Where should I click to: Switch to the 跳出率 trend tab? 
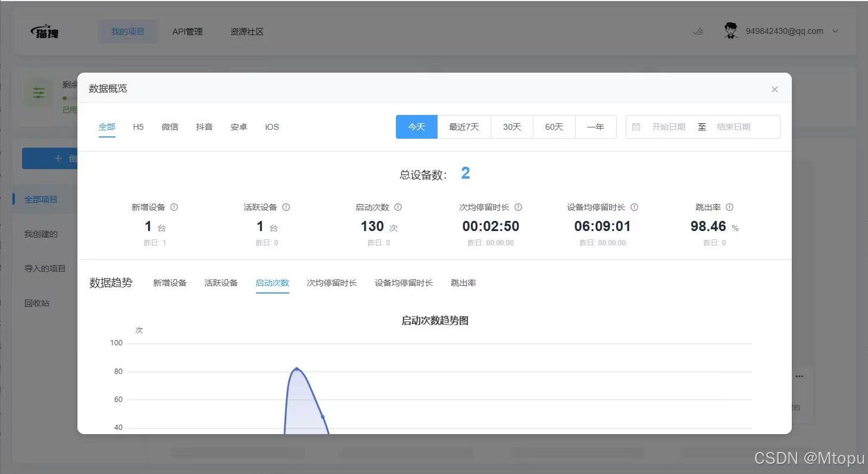[x=463, y=282]
